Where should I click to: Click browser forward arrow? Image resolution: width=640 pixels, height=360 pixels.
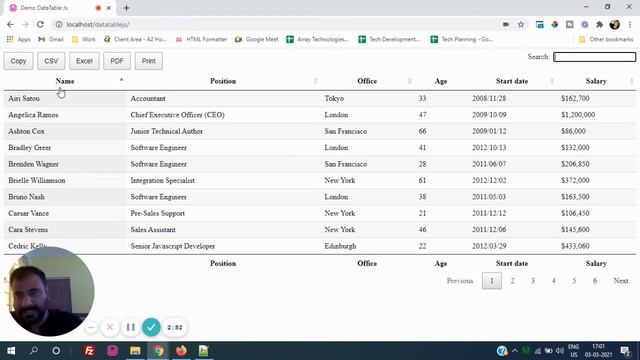pyautogui.click(x=25, y=24)
